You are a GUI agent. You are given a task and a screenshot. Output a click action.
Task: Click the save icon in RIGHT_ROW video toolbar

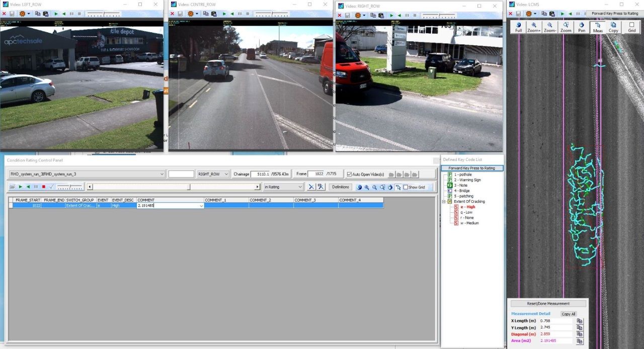click(348, 15)
